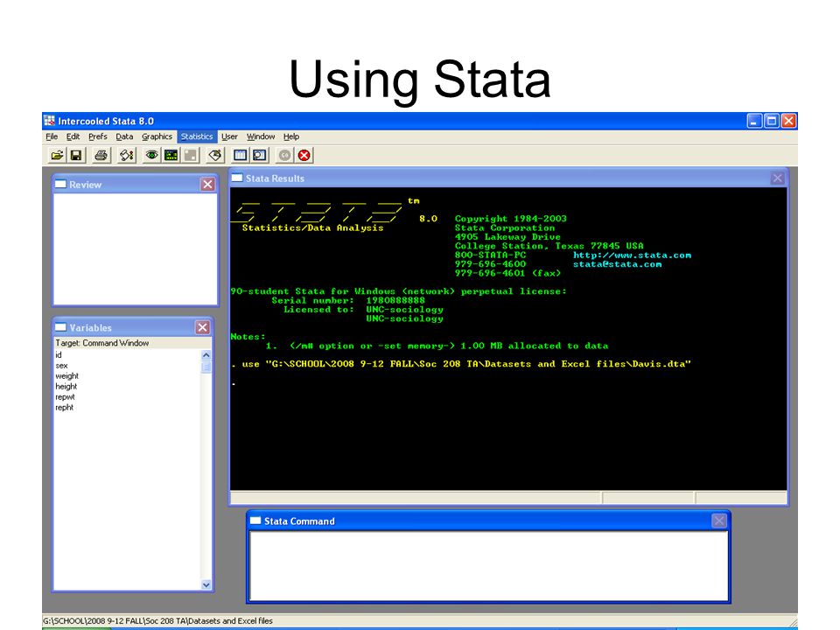The width and height of the screenshot is (840, 630).
Task: Click the Print Results printer icon
Action: (x=101, y=156)
